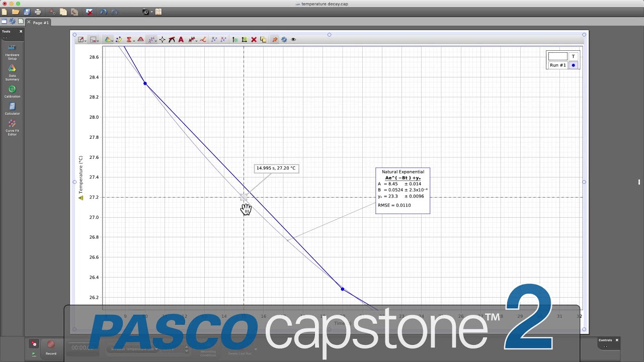The image size is (644, 362).
Task: Click the blank legend box above Run #1
Action: point(557,56)
